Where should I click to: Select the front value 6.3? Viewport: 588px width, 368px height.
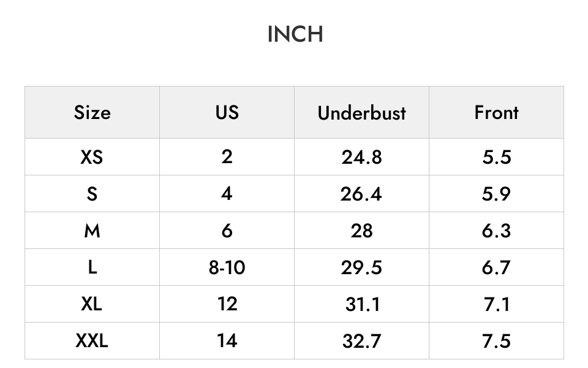497,230
